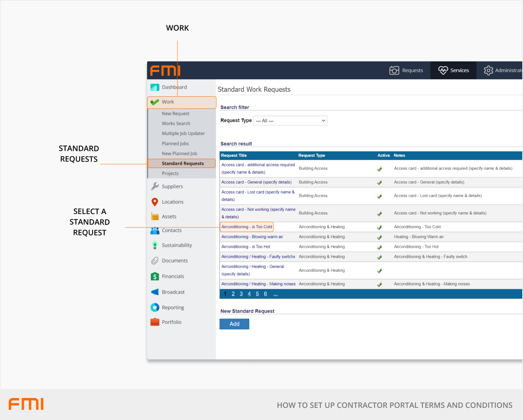Open Portfolio via briefcase icon

click(155, 322)
